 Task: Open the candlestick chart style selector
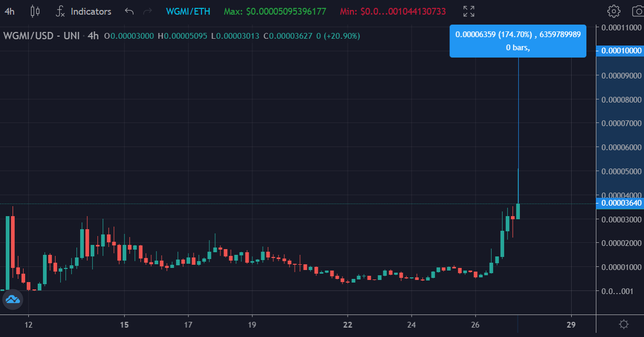(35, 11)
